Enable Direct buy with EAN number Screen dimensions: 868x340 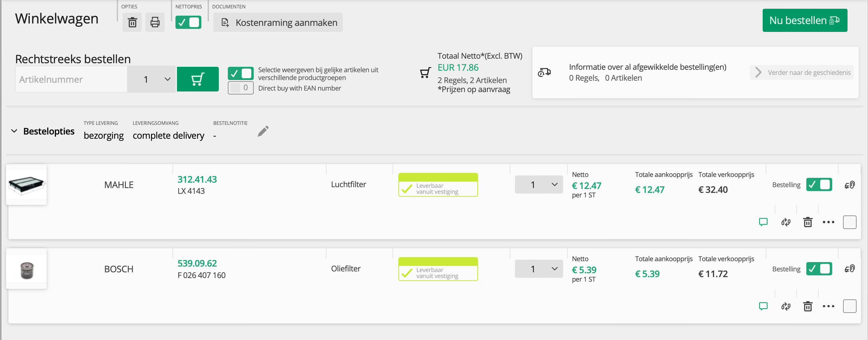[x=240, y=88]
